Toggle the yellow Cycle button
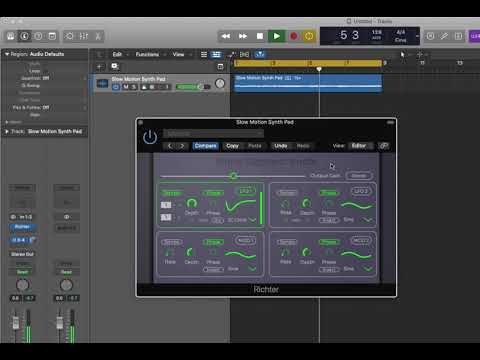The height and width of the screenshot is (360, 480). tap(309, 36)
